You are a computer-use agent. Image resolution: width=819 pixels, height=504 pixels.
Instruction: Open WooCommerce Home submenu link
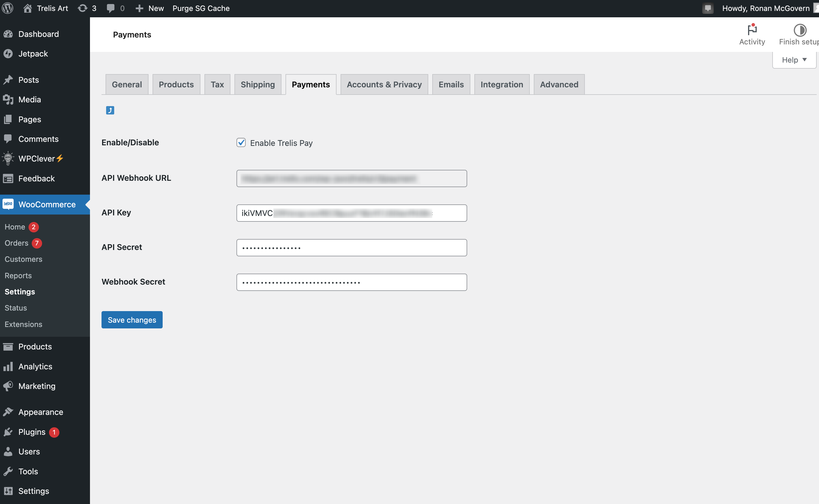coord(15,227)
